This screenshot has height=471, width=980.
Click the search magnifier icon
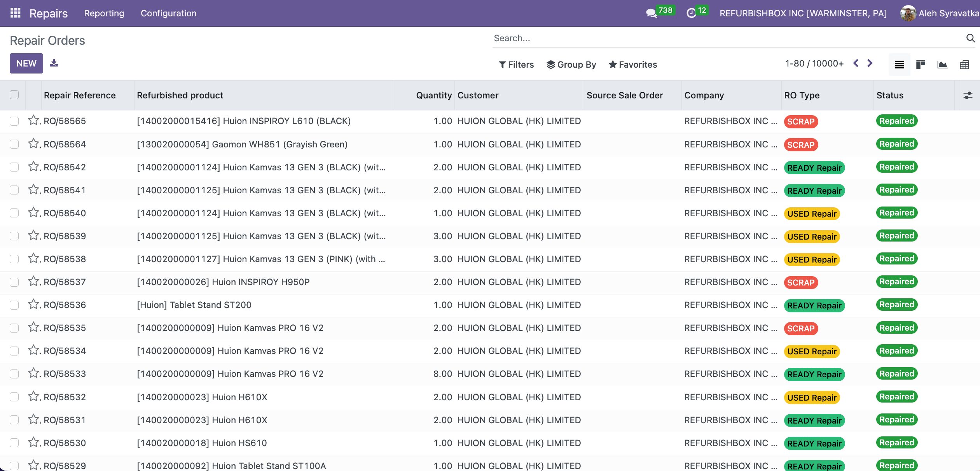click(971, 38)
